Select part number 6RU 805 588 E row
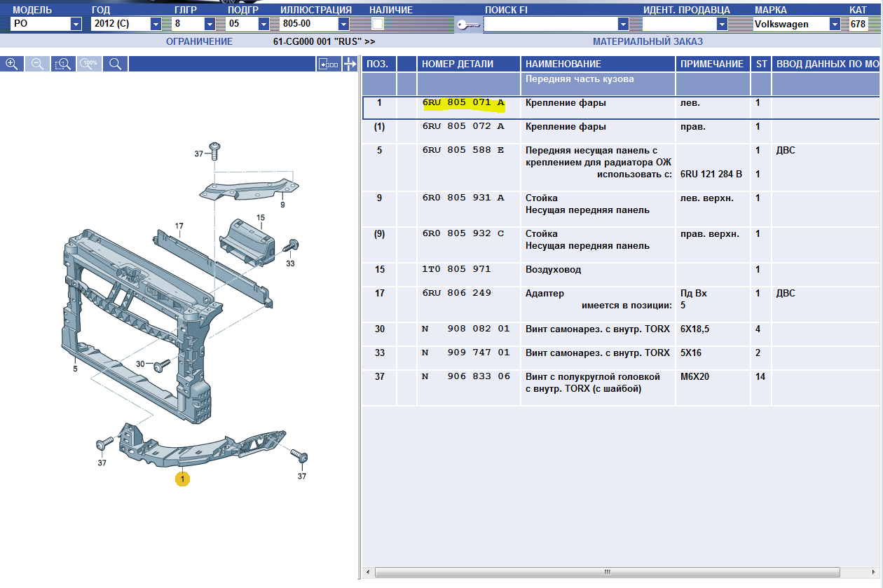The height and width of the screenshot is (588, 883). pyautogui.click(x=463, y=151)
